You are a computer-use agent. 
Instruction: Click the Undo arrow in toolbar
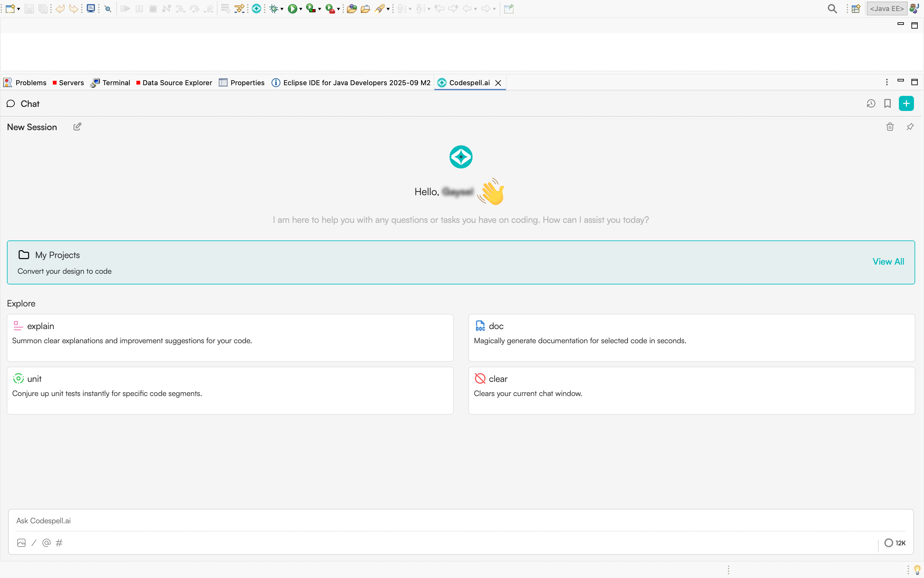[x=60, y=8]
